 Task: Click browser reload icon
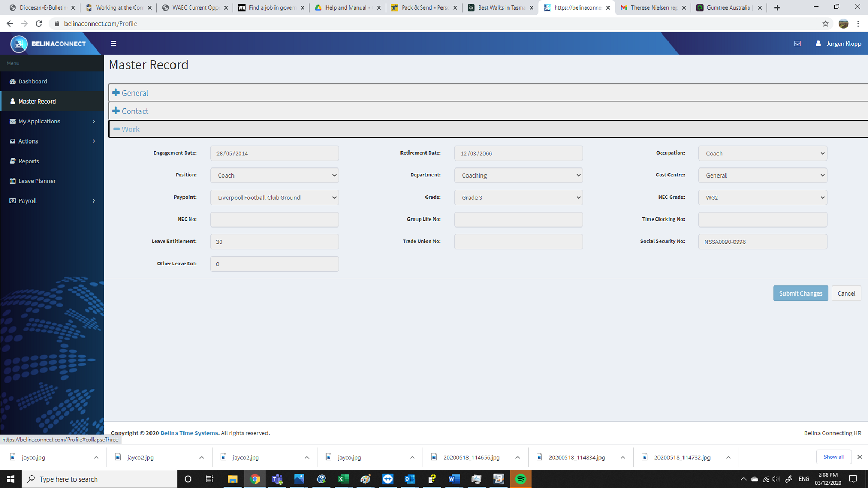click(x=39, y=23)
